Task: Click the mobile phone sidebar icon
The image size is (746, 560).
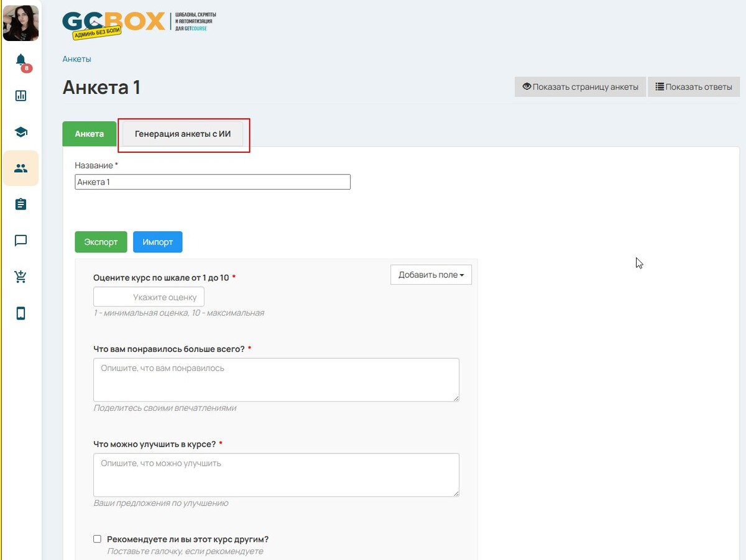Action: [x=21, y=313]
